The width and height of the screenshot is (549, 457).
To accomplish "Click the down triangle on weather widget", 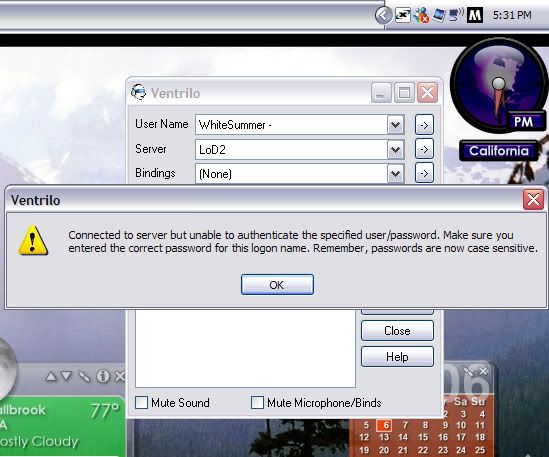I will pos(66,376).
